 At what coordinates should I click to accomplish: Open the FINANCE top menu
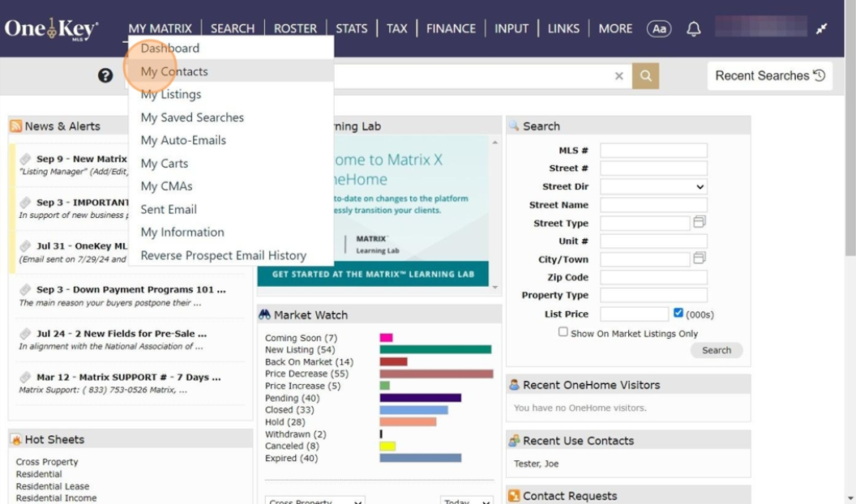point(451,28)
